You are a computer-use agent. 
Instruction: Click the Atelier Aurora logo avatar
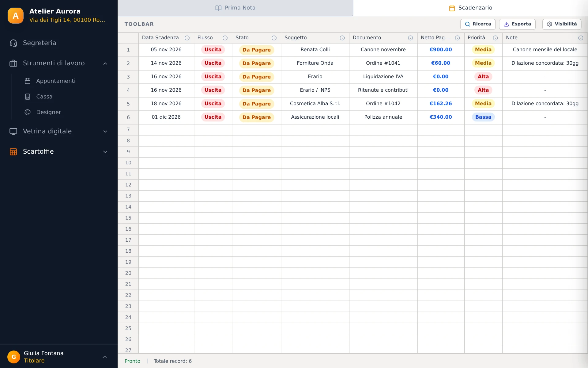click(15, 16)
